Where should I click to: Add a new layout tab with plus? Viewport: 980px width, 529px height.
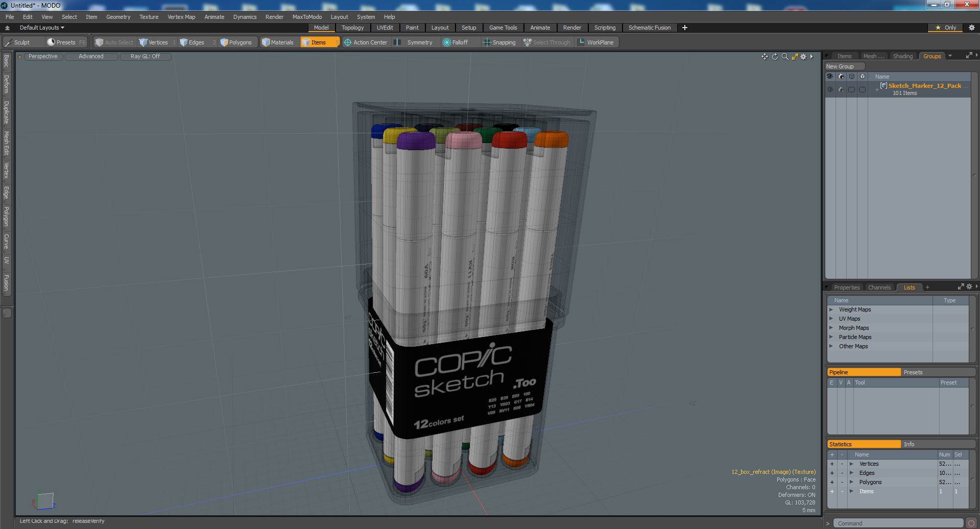click(x=685, y=28)
